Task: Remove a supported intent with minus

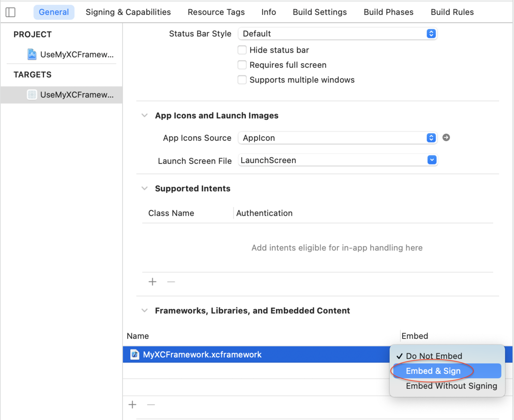Action: pos(171,282)
